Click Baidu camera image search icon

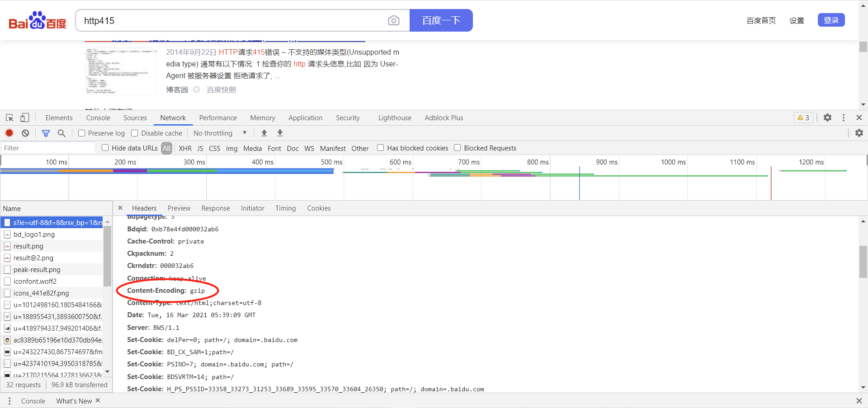coord(393,21)
